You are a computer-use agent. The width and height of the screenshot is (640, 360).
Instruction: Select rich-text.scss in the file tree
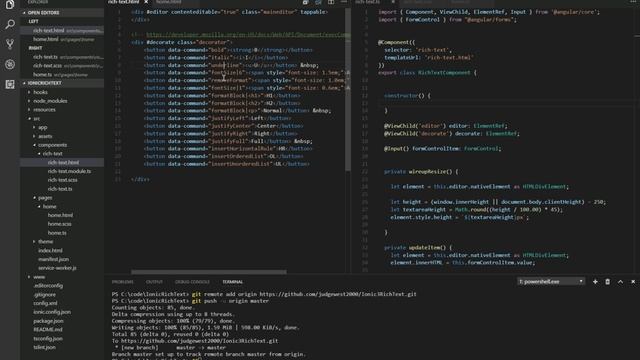62,180
